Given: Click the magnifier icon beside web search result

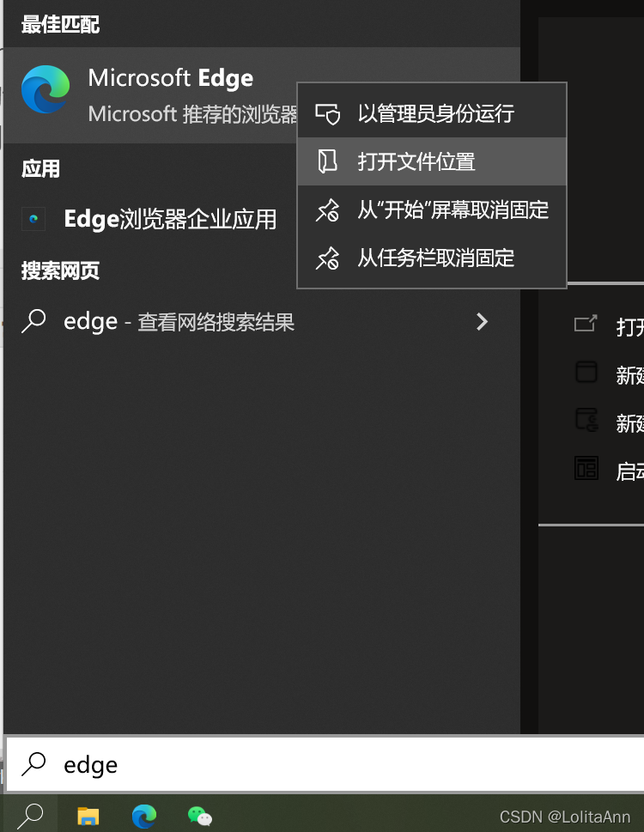Looking at the screenshot, I should pos(33,321).
